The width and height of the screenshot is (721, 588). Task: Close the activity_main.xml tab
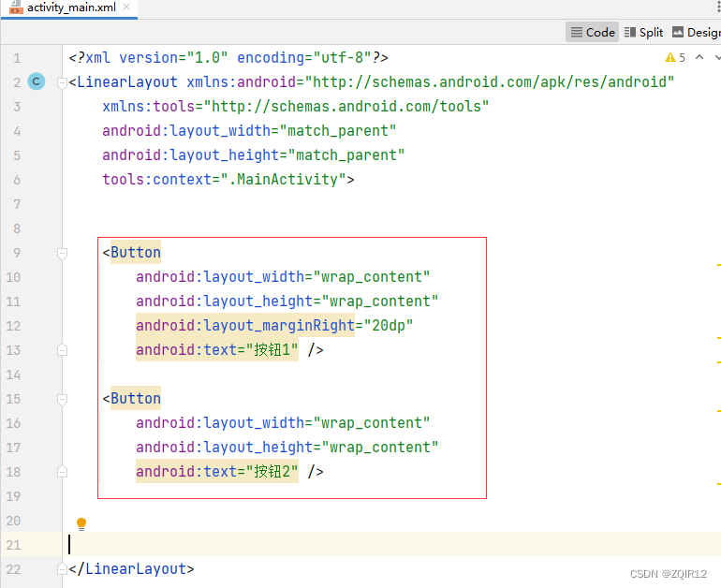[126, 7]
